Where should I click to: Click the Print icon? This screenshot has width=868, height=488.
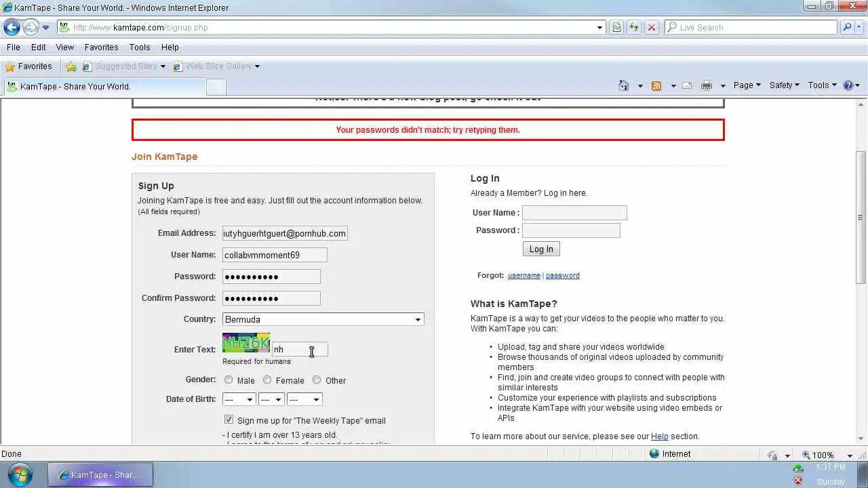(707, 85)
